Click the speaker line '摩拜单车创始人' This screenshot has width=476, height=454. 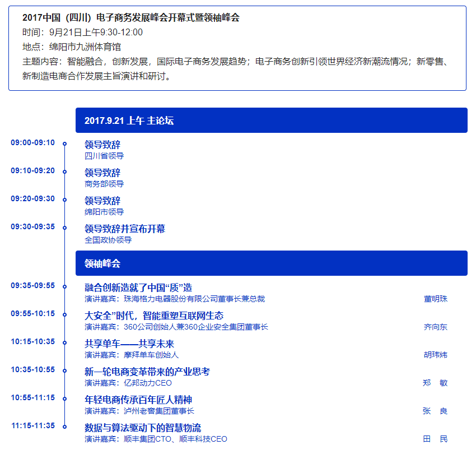132,355
